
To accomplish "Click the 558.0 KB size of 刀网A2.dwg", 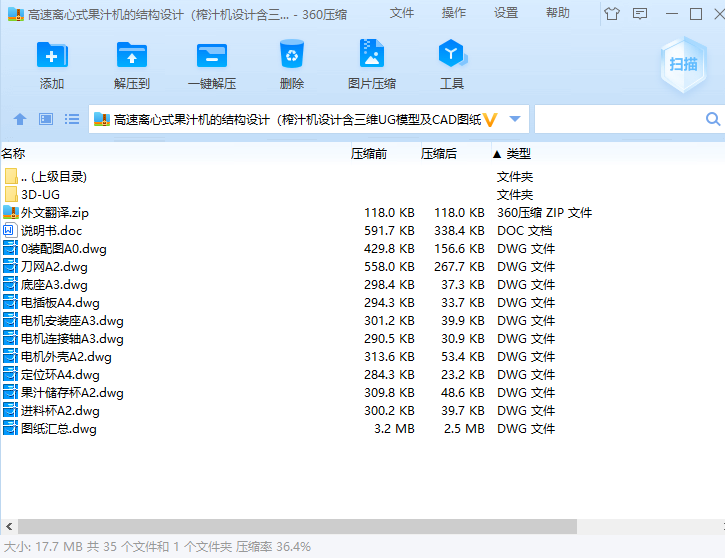I will tap(389, 266).
